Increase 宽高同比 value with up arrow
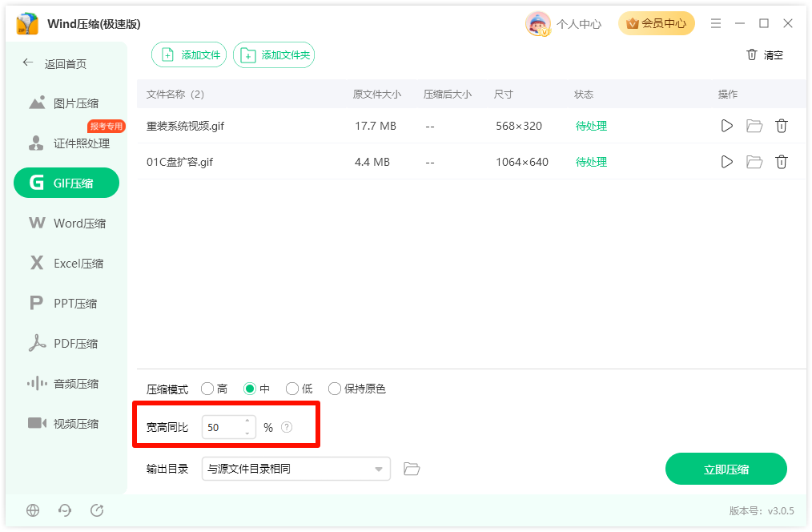This screenshot has height=532, width=812. pyautogui.click(x=247, y=421)
